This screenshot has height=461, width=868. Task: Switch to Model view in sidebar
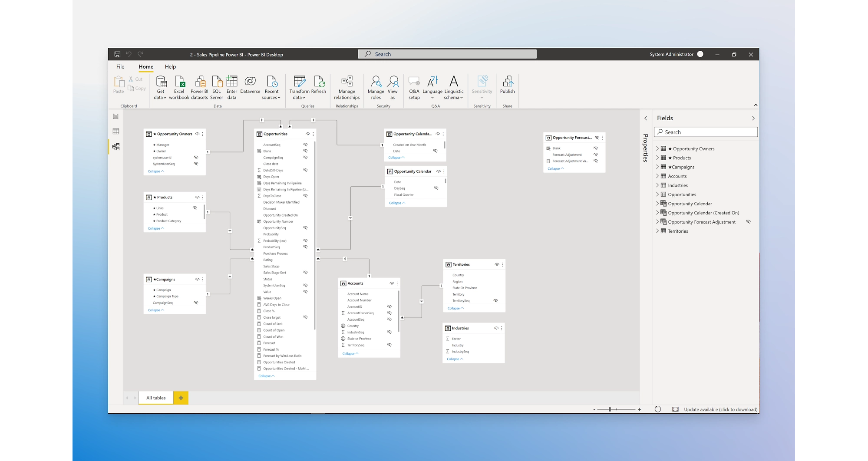click(116, 147)
